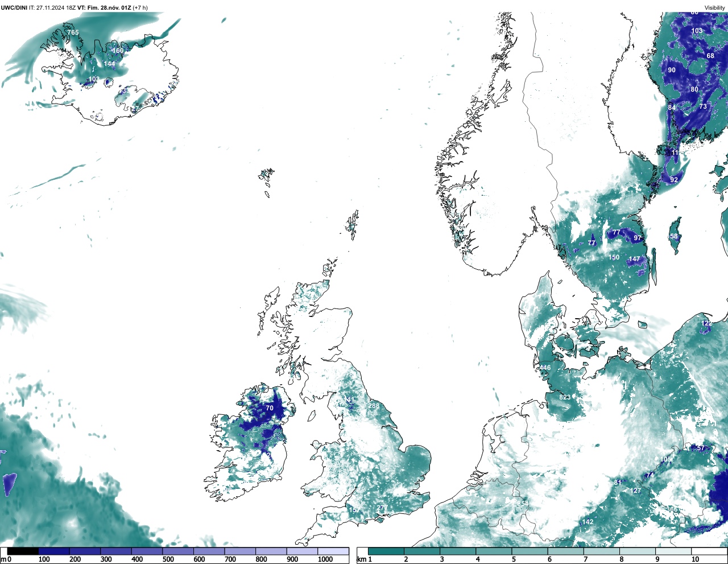
Task: Click the '1000' tick label on the metre scale
Action: 325,559
